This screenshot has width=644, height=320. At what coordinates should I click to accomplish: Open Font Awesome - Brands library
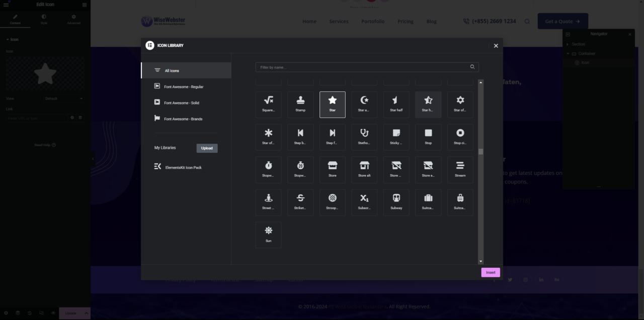click(183, 119)
